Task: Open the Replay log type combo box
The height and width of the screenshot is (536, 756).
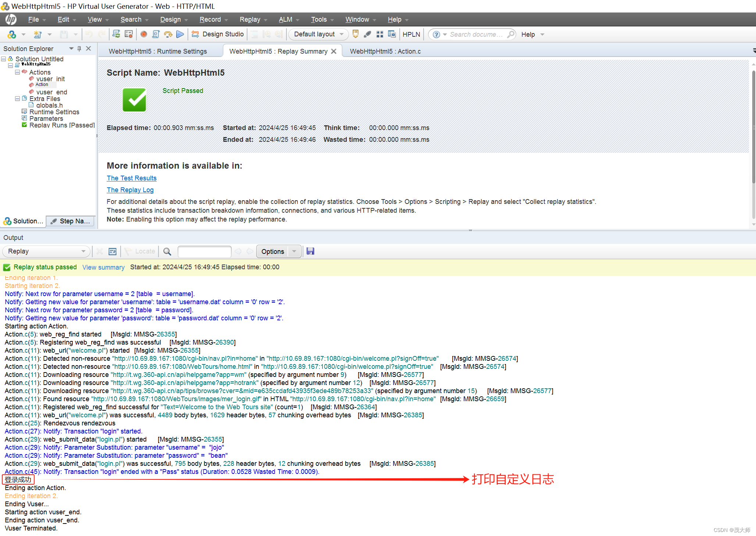Action: 83,251
